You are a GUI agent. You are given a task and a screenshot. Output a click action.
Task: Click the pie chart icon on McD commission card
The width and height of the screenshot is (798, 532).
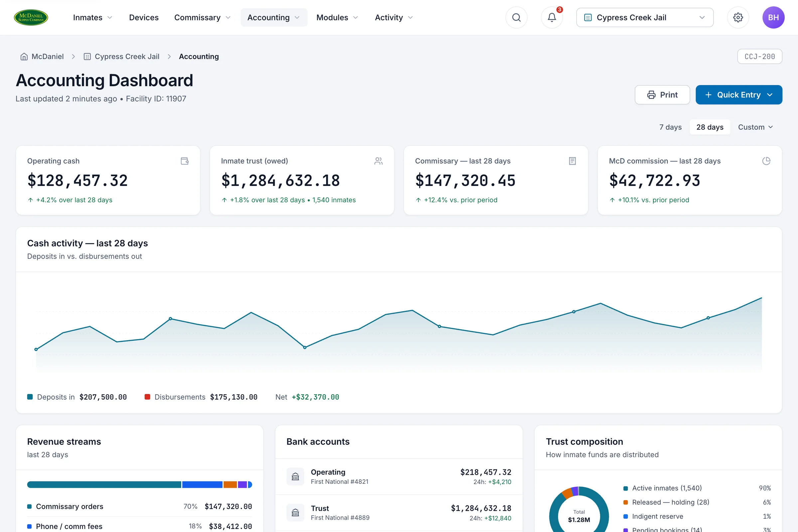click(766, 161)
